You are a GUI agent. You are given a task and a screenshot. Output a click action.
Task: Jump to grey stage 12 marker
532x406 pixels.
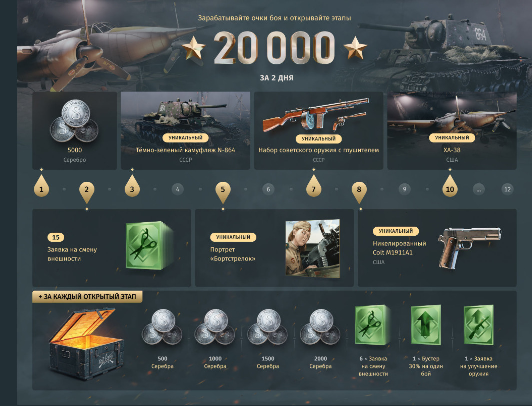click(x=507, y=189)
